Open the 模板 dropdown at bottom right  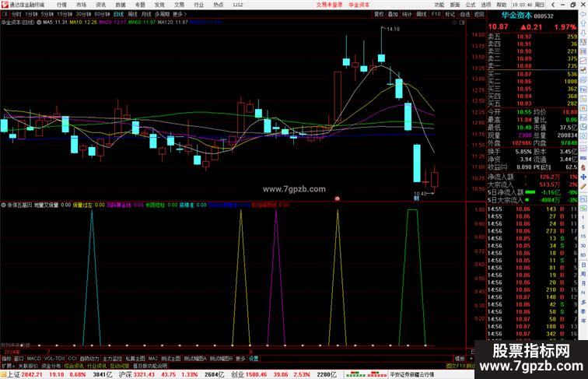[460, 359]
